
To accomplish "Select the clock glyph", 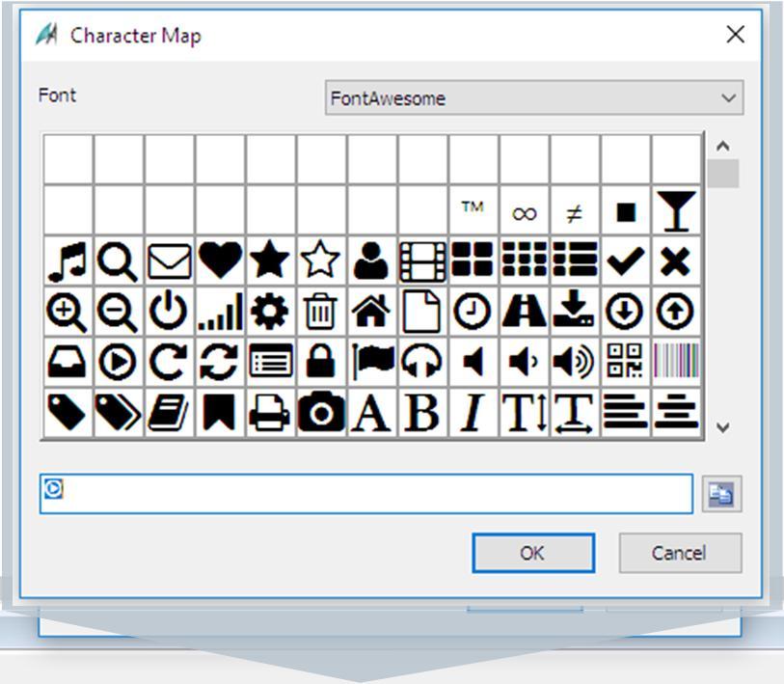I will pos(473,312).
